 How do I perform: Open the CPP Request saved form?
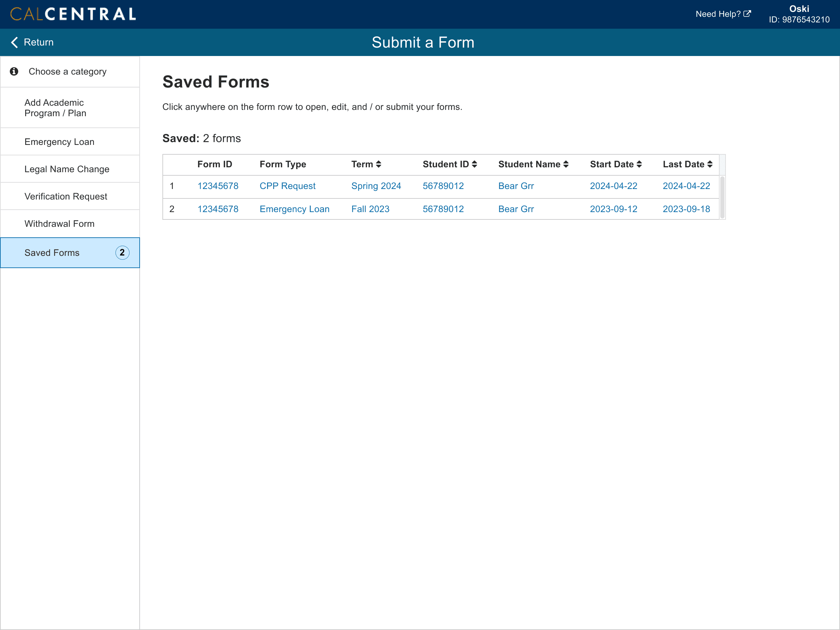point(287,186)
